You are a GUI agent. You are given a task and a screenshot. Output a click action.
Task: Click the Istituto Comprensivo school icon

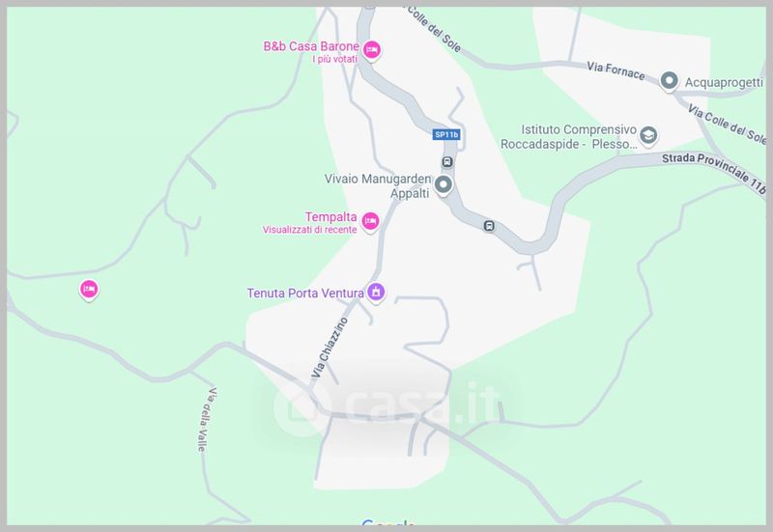coord(648,134)
